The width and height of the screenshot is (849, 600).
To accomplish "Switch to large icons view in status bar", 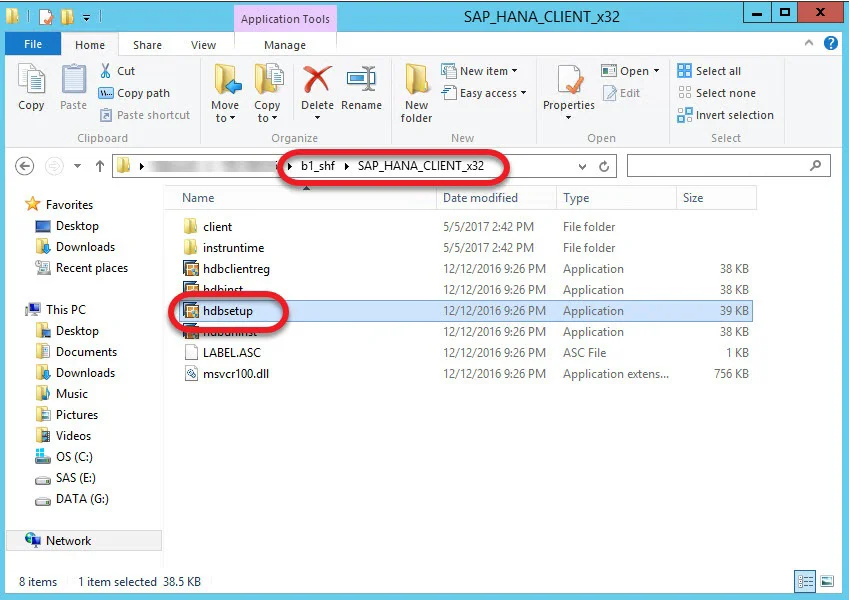I will 826,581.
